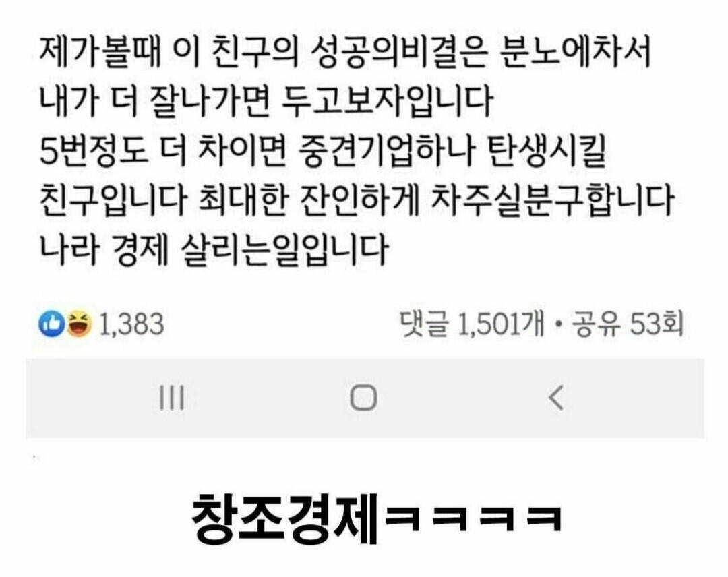Click the dot separator between comments and shares
Image resolution: width=728 pixels, height=577 pixels.
(558, 325)
